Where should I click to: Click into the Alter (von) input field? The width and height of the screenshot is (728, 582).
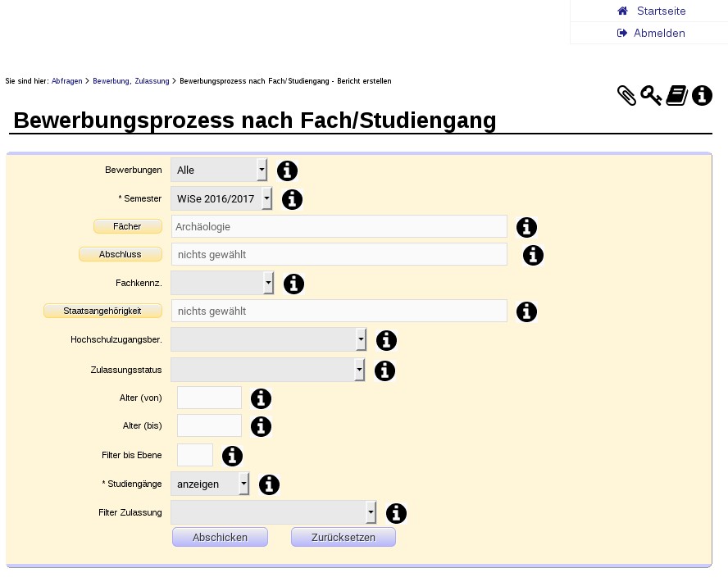(209, 398)
